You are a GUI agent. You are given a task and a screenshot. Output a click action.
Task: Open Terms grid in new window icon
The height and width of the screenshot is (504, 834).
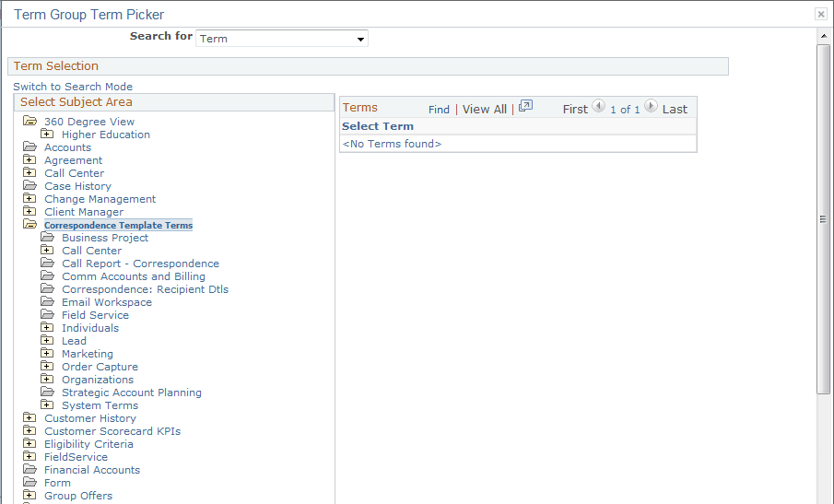pos(525,106)
